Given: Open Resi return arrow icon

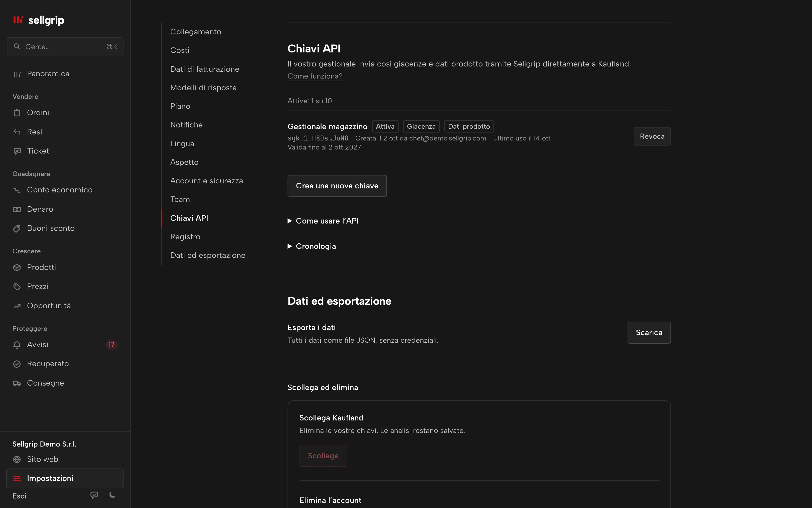Looking at the screenshot, I should pos(17,132).
